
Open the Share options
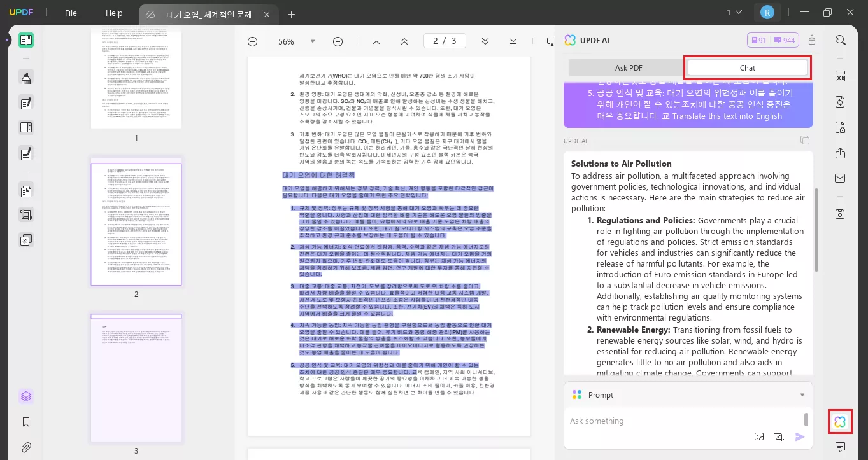coord(840,153)
